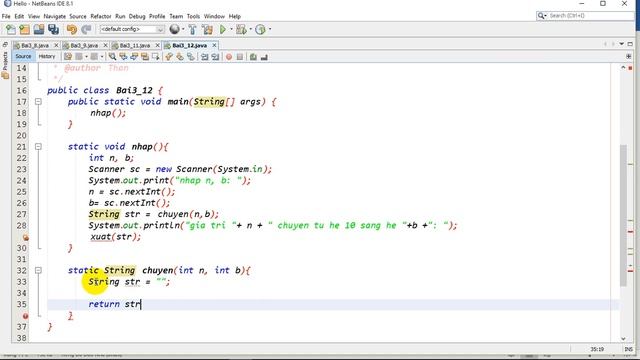The image size is (640, 360).
Task: Click the Redo arrow icon
Action: (x=86, y=29)
